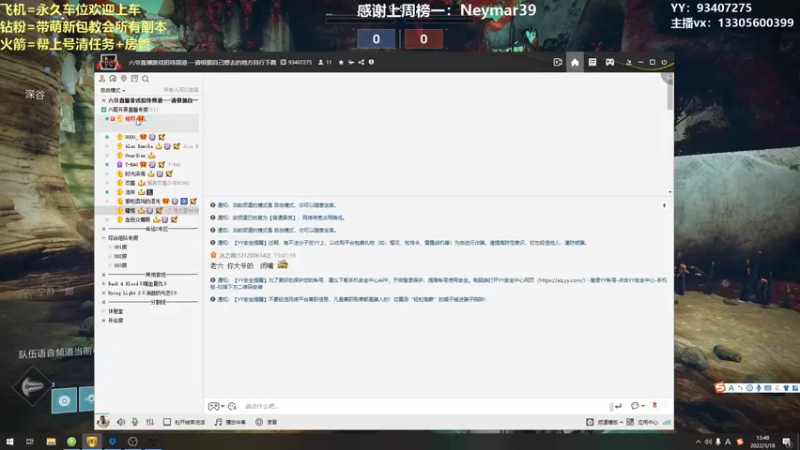Open the YY home tab icon

click(x=575, y=62)
